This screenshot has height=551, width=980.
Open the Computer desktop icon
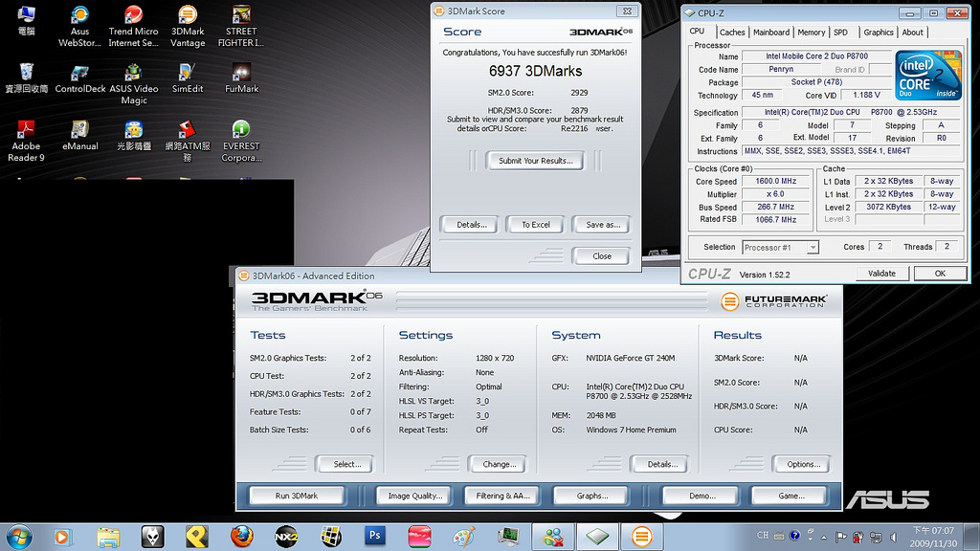(x=26, y=21)
